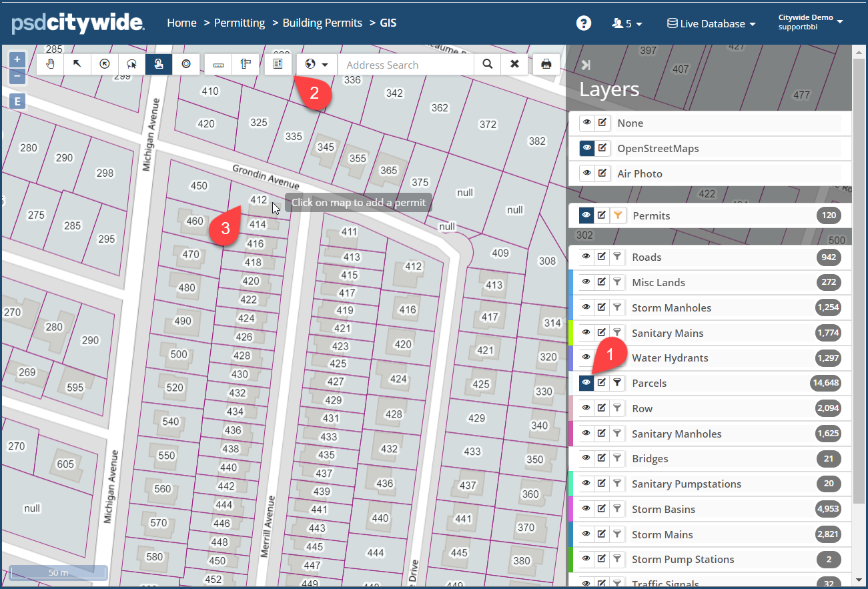Click the ruler measure tool
868x589 pixels.
pos(218,64)
